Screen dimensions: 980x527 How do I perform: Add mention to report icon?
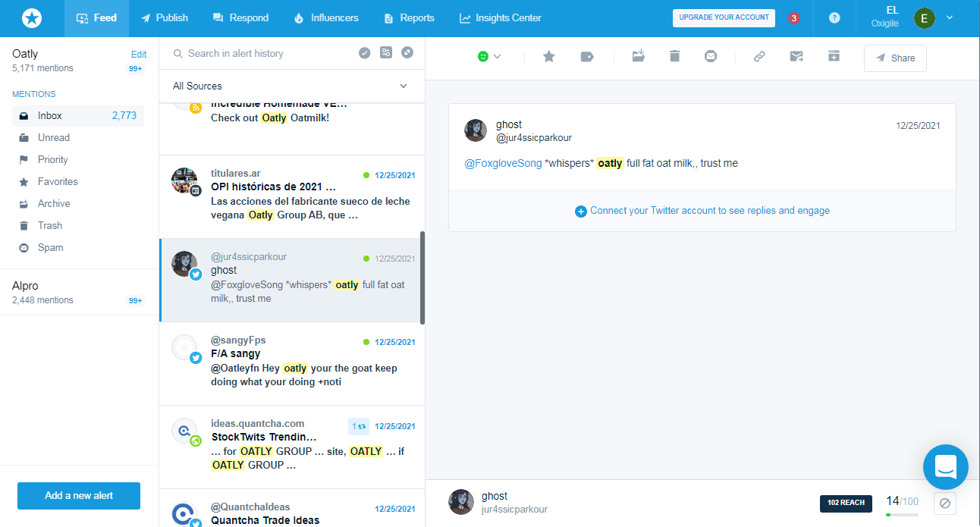834,56
